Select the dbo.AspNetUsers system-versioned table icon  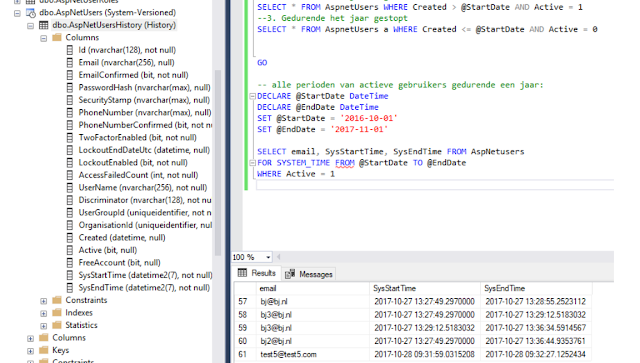31,13
